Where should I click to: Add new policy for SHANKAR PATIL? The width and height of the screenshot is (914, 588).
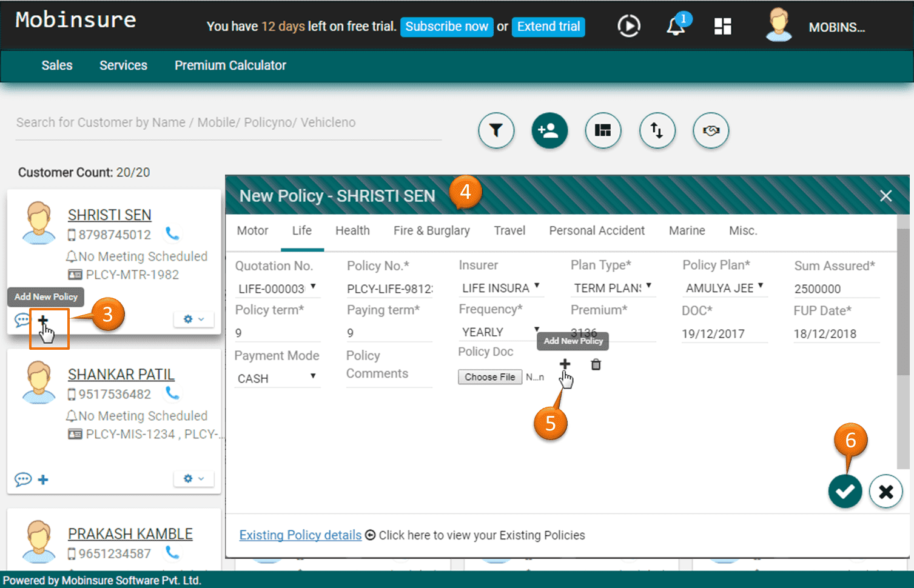click(x=43, y=479)
